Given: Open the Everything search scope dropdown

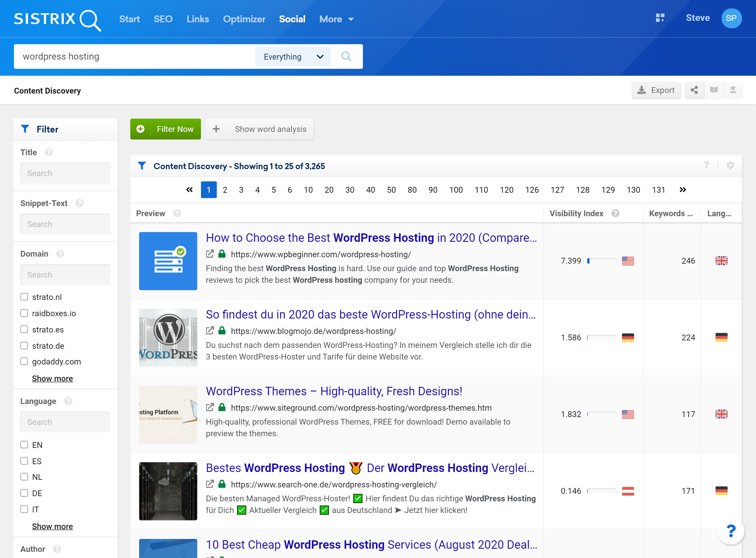Looking at the screenshot, I should [293, 56].
